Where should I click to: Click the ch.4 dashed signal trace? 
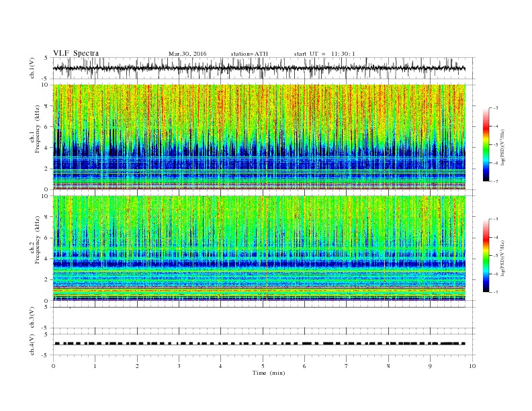coord(259,344)
